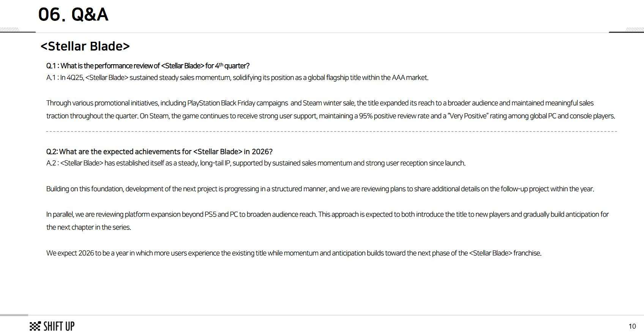Viewport: 644px width, 334px height.
Task: Click the paragraph starting 'We expect 2026'
Action: point(294,253)
